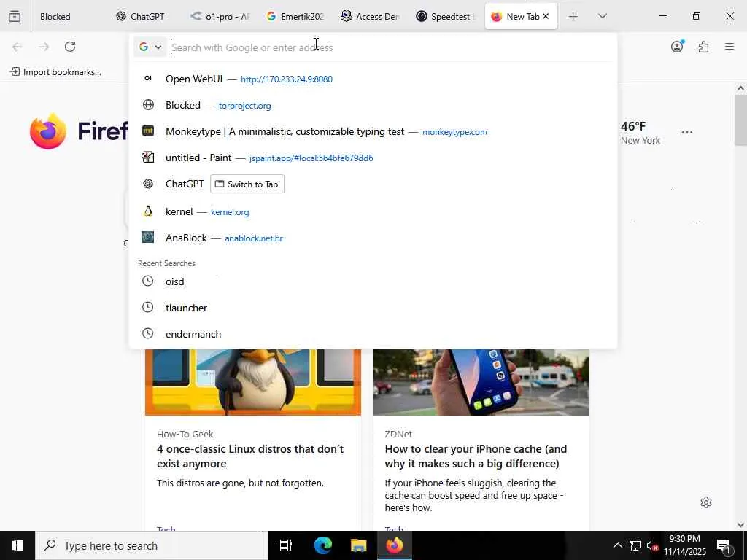The width and height of the screenshot is (747, 560).
Task: Click the Type here to search box
Action: tap(152, 545)
